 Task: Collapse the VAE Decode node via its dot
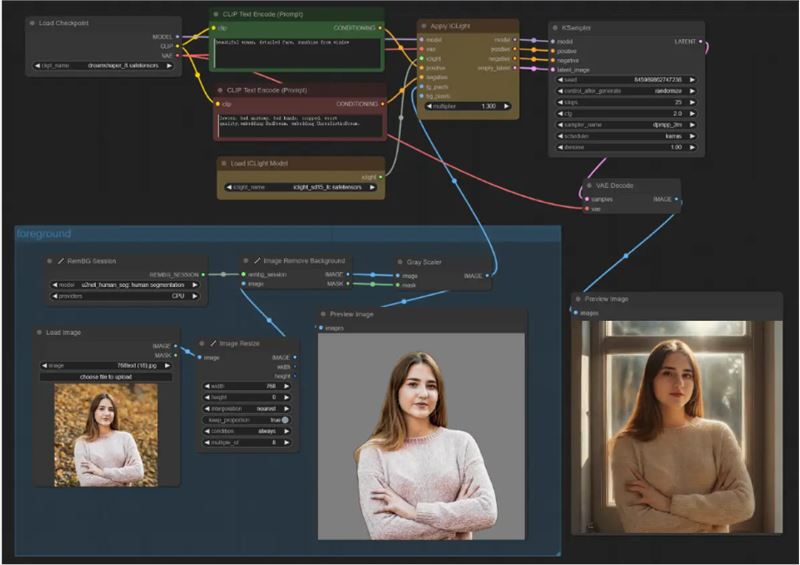(x=589, y=186)
